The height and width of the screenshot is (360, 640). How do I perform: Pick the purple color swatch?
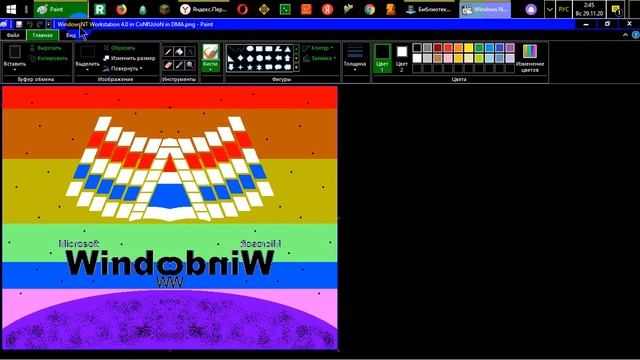click(x=510, y=48)
